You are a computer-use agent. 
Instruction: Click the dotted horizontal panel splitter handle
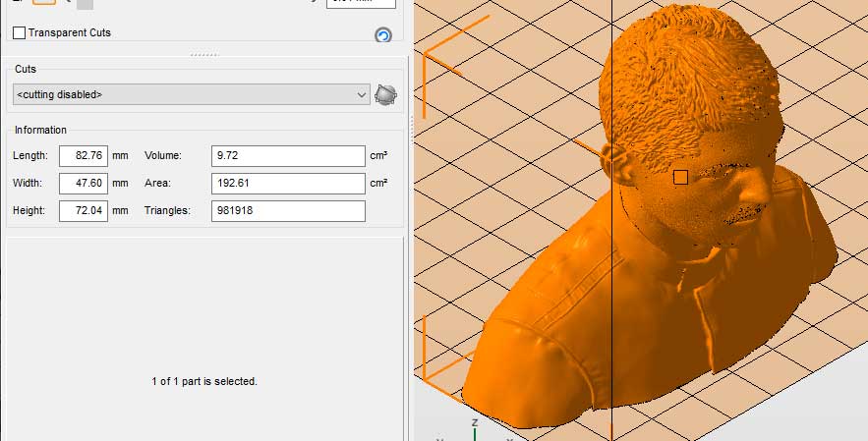tap(204, 55)
